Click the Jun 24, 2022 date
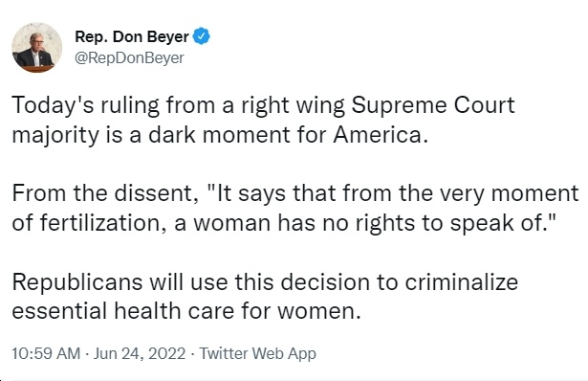588x381 pixels. (x=140, y=353)
